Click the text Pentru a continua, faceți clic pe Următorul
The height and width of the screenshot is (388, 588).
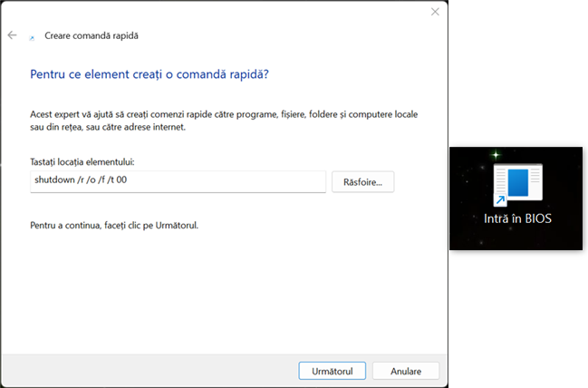point(114,225)
